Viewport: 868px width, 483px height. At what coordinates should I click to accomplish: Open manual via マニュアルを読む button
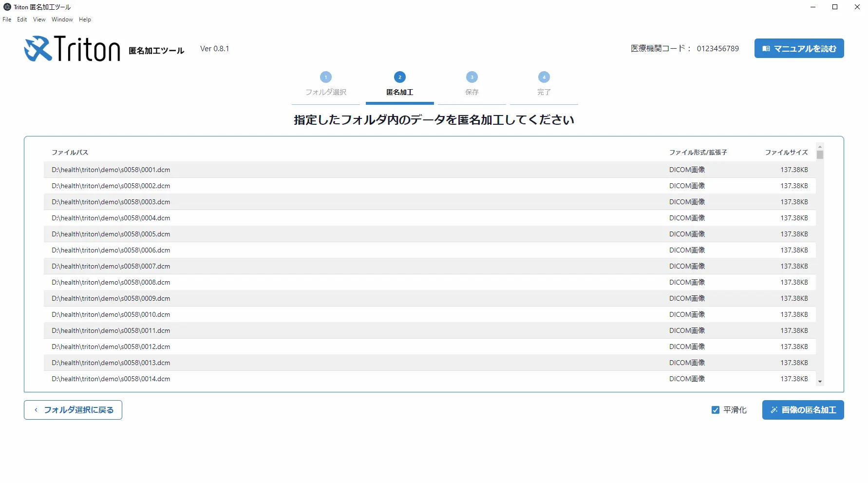tap(799, 48)
